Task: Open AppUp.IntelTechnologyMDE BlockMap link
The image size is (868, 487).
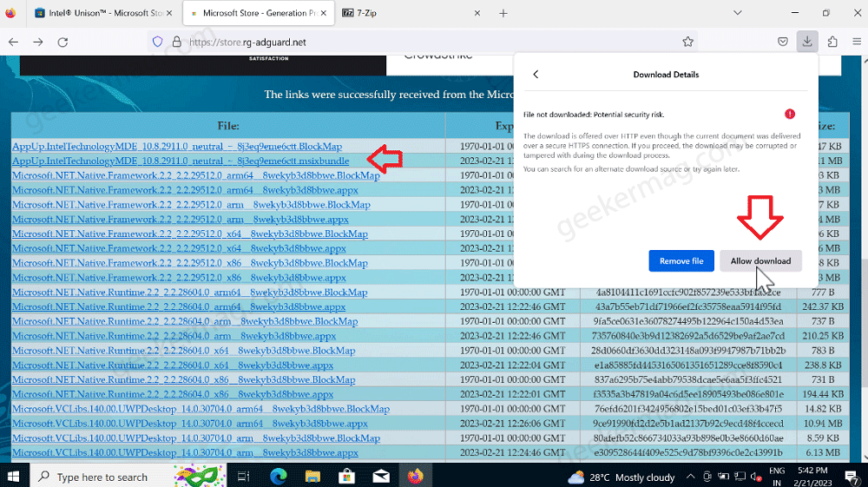Action: 177,147
